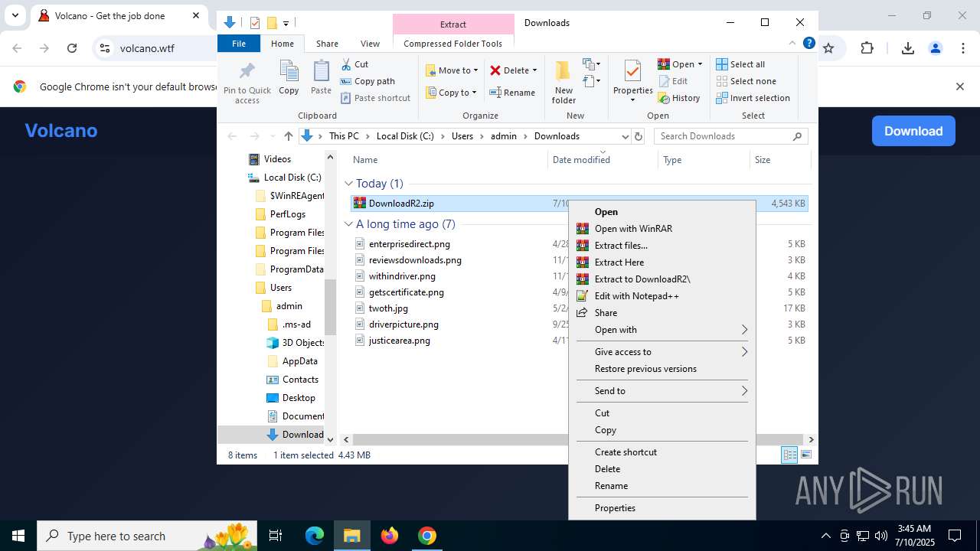Open Task View on taskbar
The image size is (980, 551).
tap(276, 536)
